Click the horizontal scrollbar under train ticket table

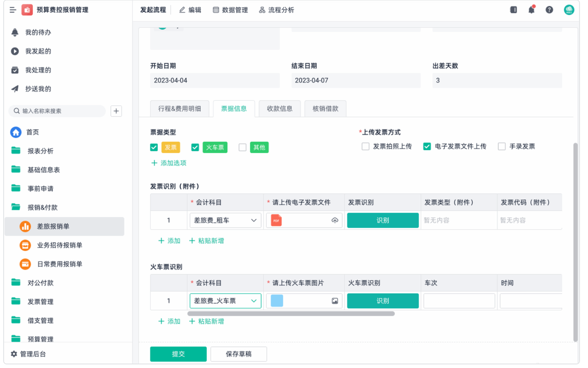[x=291, y=314]
